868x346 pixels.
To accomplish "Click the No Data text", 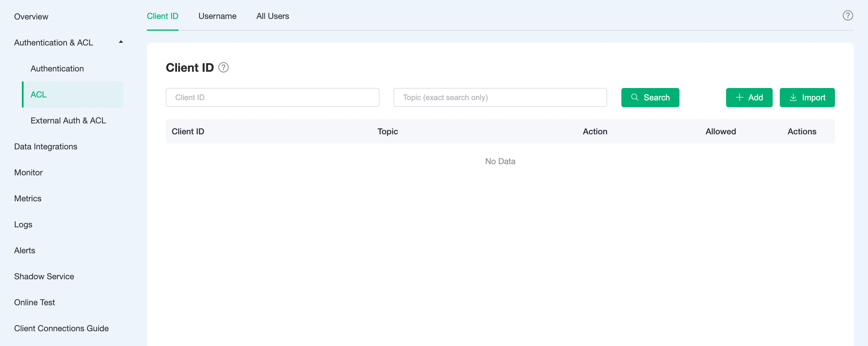I will (500, 161).
